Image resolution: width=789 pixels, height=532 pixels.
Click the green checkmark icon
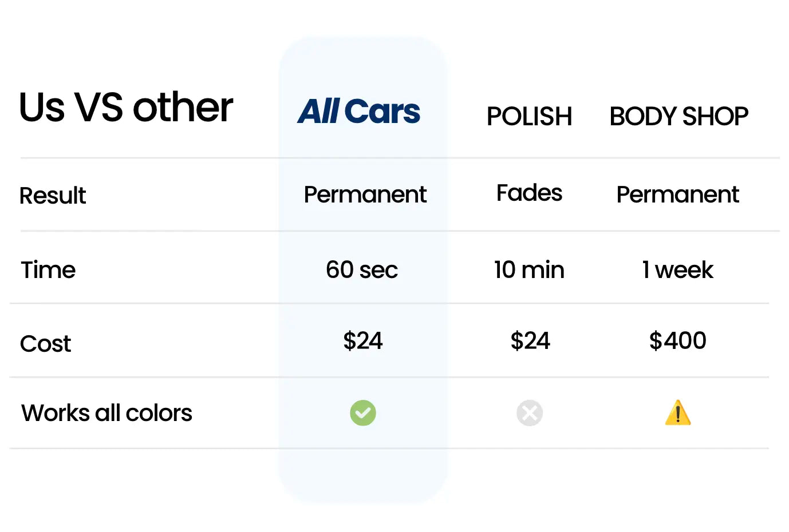click(363, 413)
